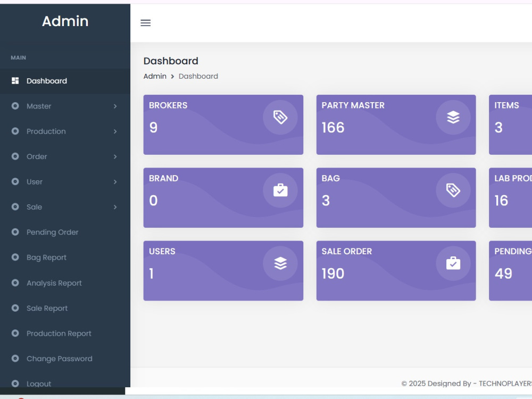Screen dimensions: 532x399
Task: Click the Users card label
Action: (x=162, y=252)
